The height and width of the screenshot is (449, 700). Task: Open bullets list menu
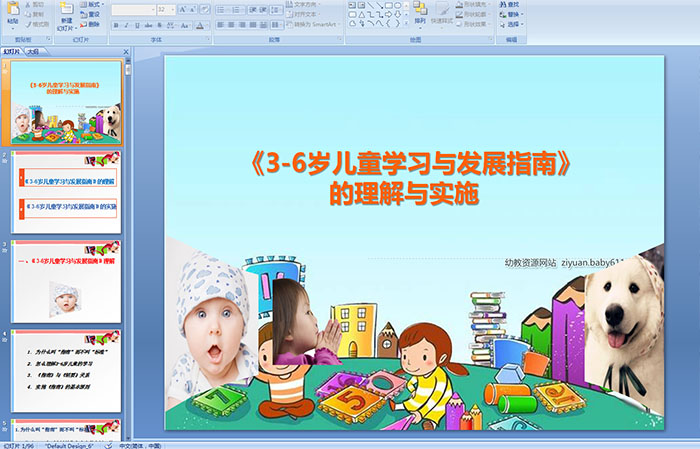point(223,9)
